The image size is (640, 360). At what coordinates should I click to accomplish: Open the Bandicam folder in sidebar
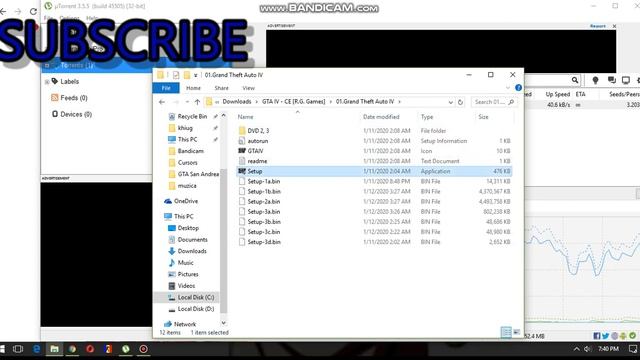coord(190,151)
